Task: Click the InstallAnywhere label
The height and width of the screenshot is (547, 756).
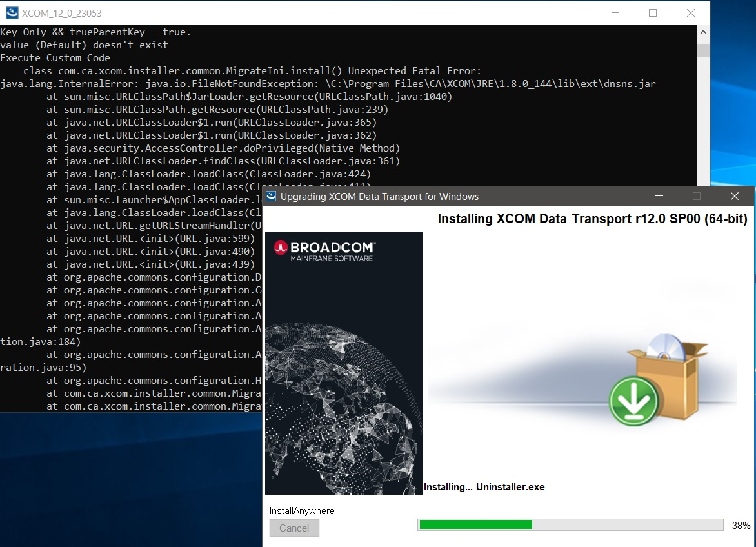Action: click(x=302, y=511)
